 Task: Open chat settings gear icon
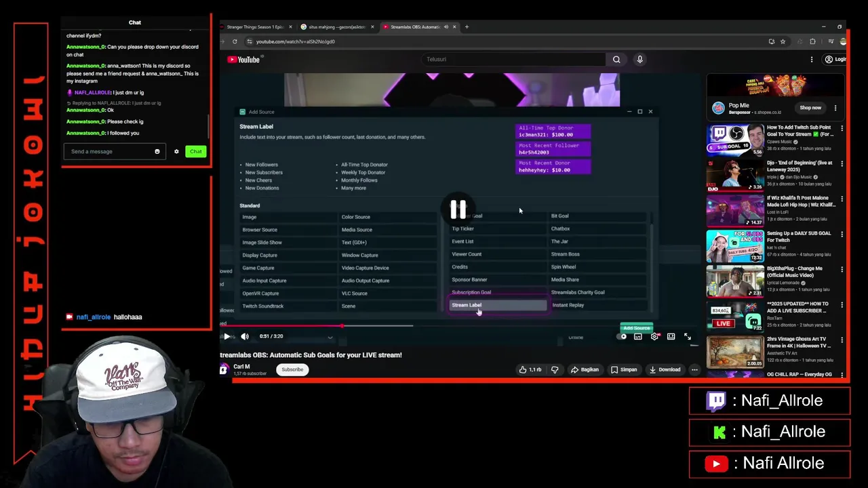pyautogui.click(x=176, y=151)
